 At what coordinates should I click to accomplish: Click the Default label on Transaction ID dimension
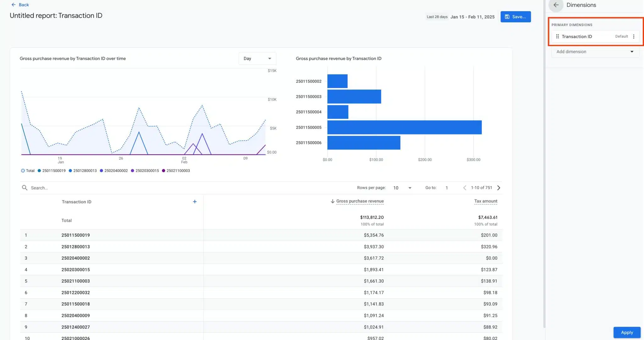tap(621, 36)
